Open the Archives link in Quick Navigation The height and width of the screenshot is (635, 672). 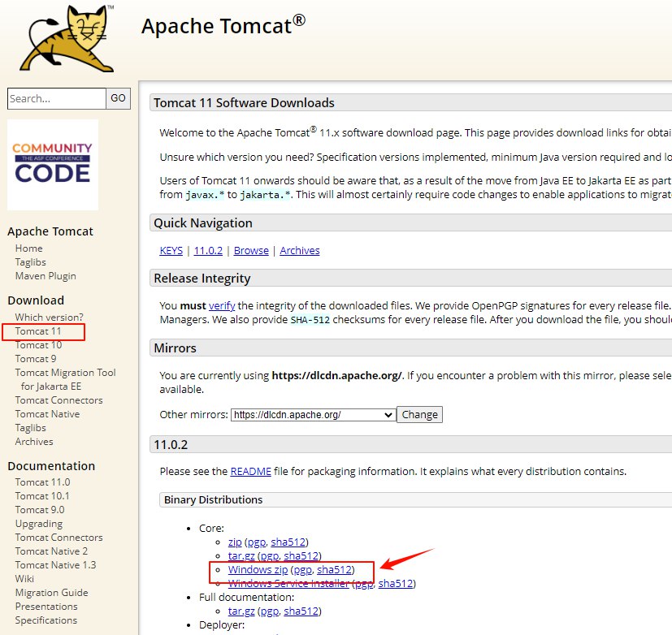point(300,251)
